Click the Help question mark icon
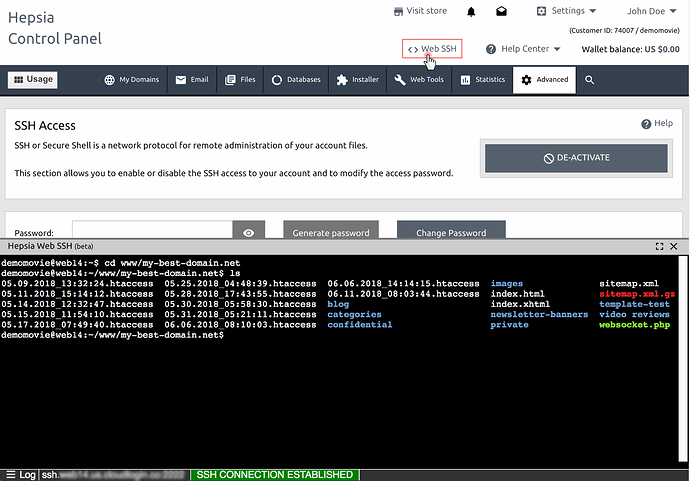 [646, 123]
